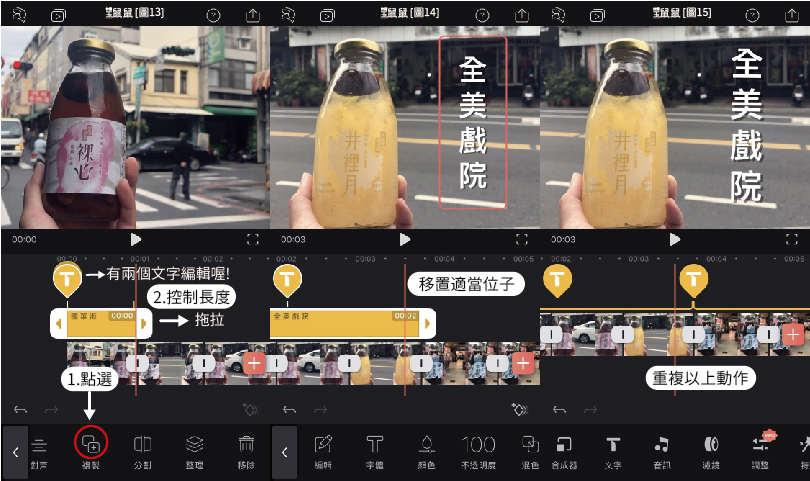Open project settings icon in 圖13

click(19, 15)
